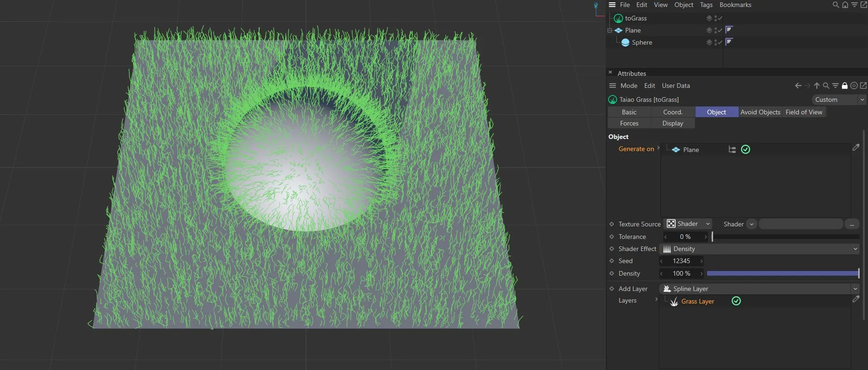The width and height of the screenshot is (868, 370).
Task: Disable the Plane in Generate on list
Action: point(745,150)
